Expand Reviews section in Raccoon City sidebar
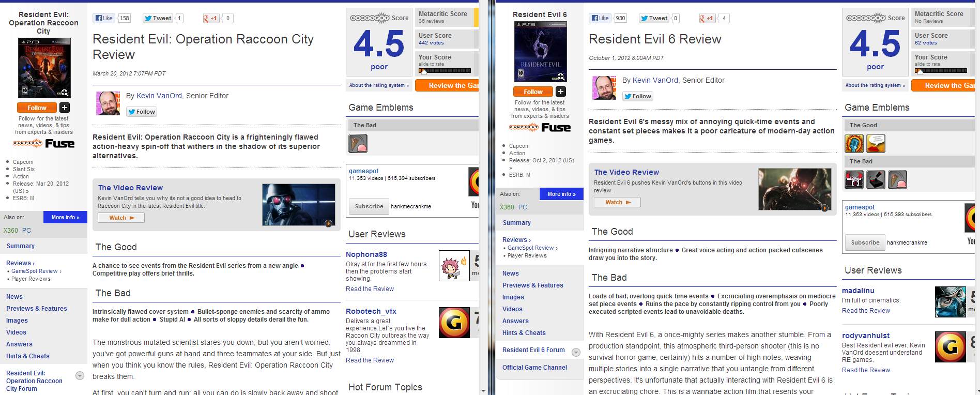The image size is (980, 395). (x=21, y=263)
